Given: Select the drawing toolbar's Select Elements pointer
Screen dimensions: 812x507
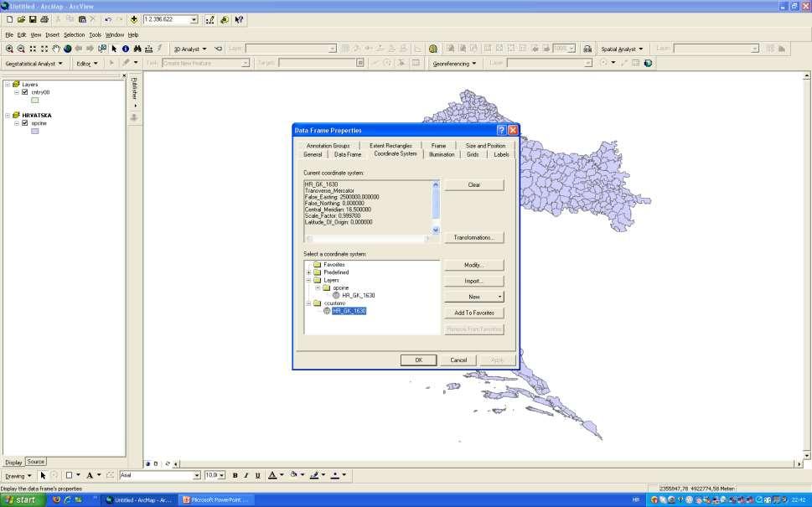Looking at the screenshot, I should click(43, 475).
